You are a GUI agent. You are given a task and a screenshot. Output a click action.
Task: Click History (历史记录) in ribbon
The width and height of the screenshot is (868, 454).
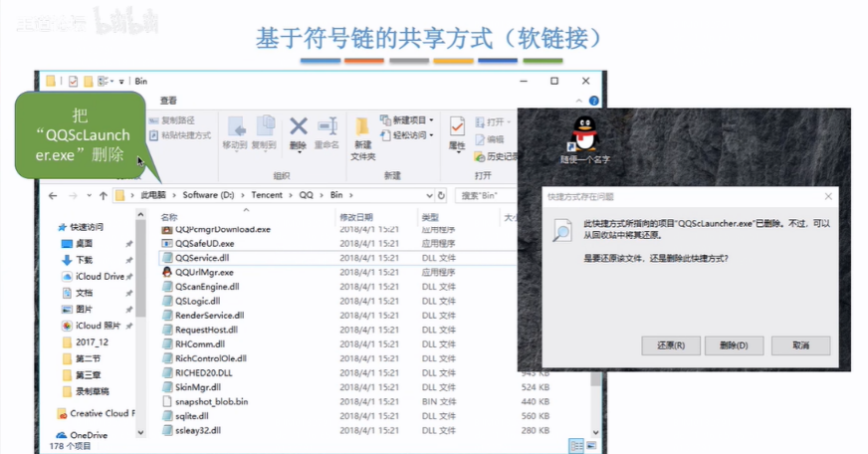(x=496, y=156)
